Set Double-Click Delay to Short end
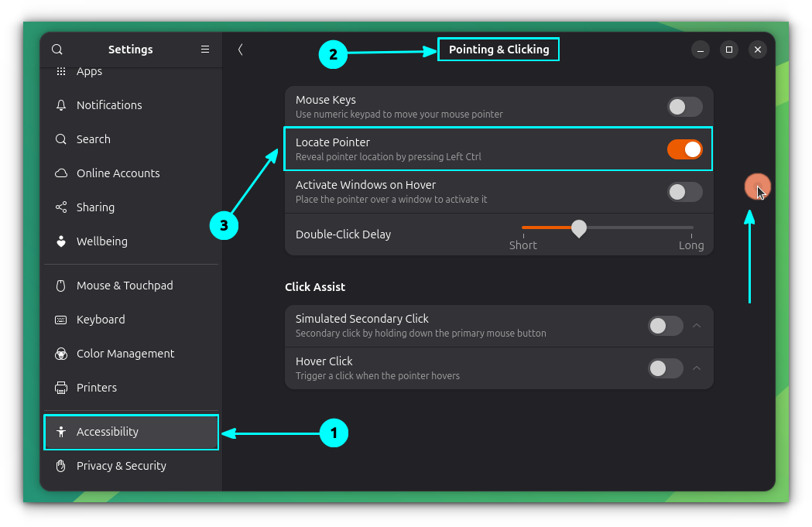Image resolution: width=812 pixels, height=527 pixels. 523,228
